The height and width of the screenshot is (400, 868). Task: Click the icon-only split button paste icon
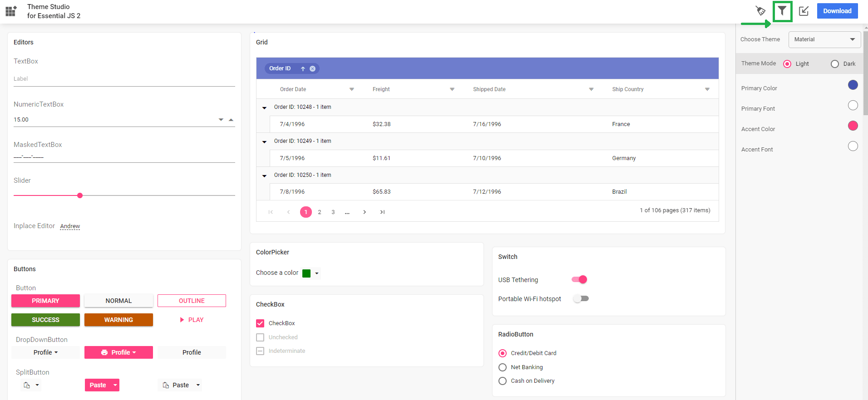click(27, 385)
